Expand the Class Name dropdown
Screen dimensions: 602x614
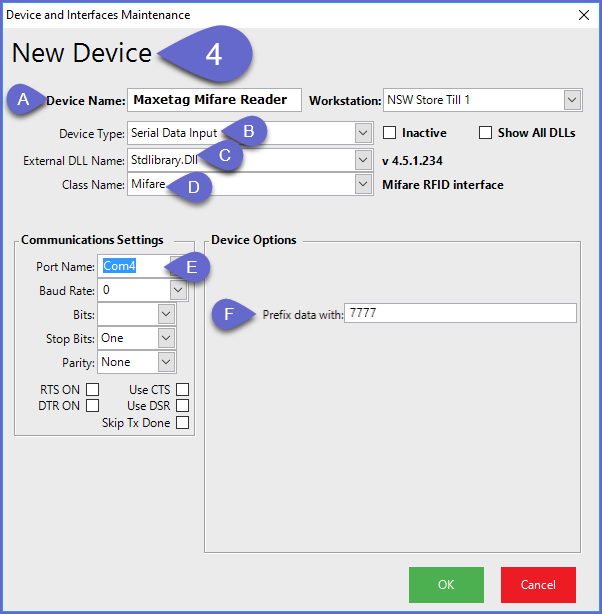[363, 184]
